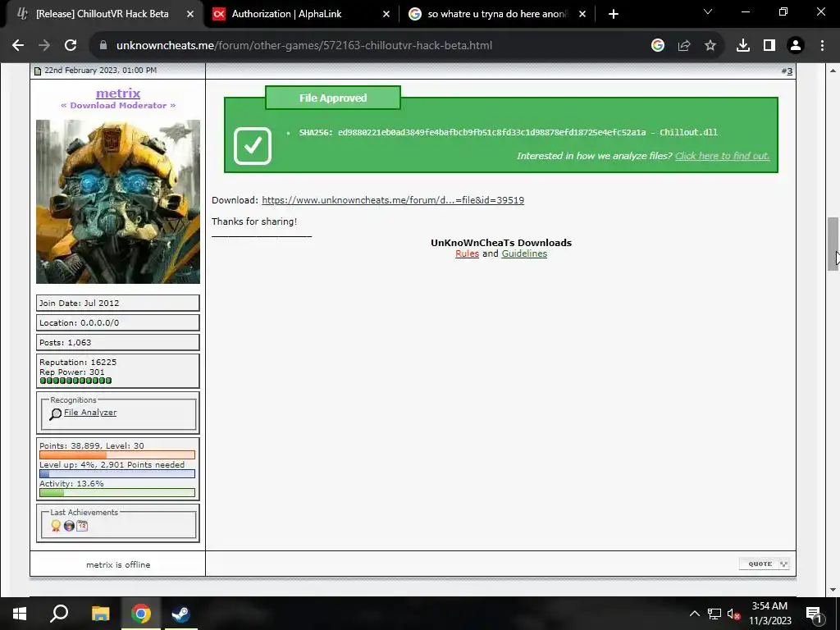The height and width of the screenshot is (630, 840).
Task: Toggle the Chrome side panel icon
Action: pos(769,46)
